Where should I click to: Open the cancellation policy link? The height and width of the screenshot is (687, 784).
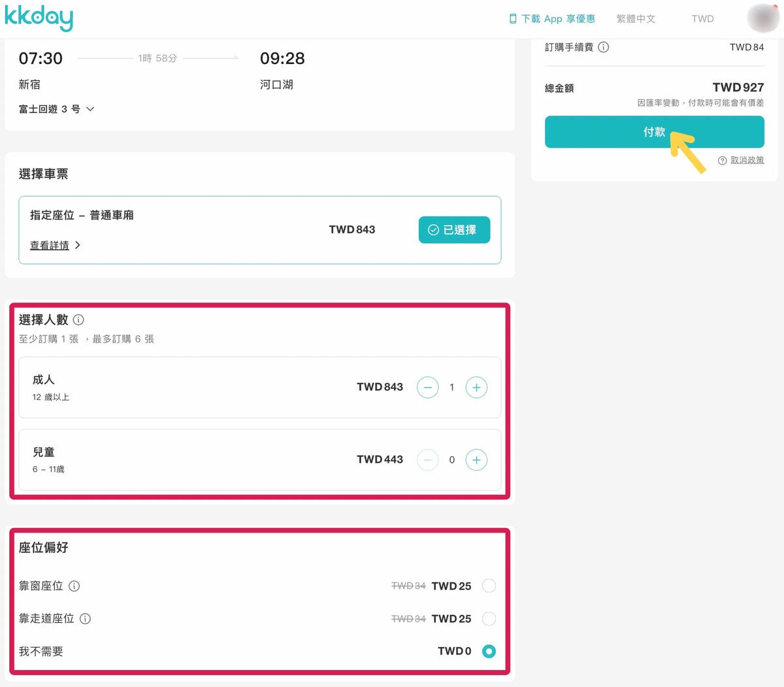(x=741, y=160)
